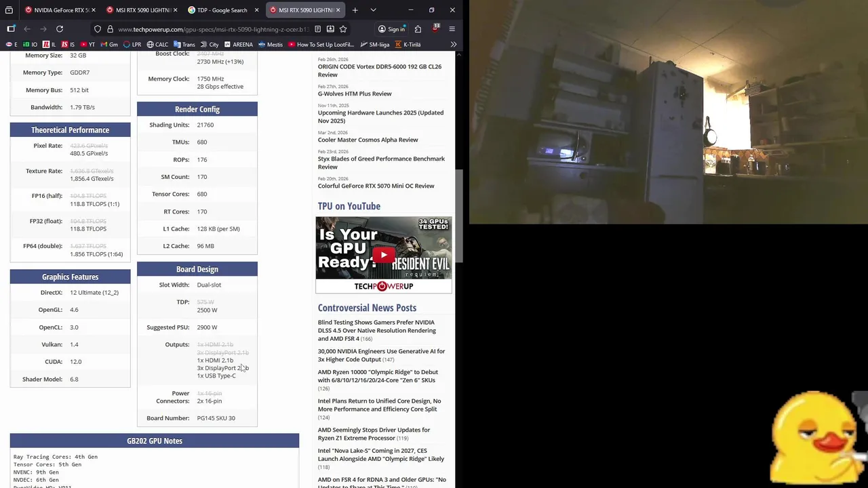Open the Firefox View icon left of tabs
Viewport: 868px width, 488px height.
9,10
